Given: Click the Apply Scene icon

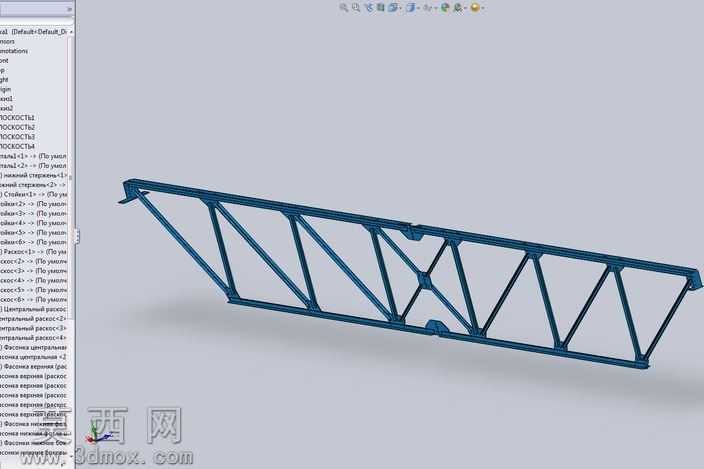Looking at the screenshot, I should point(458,7).
